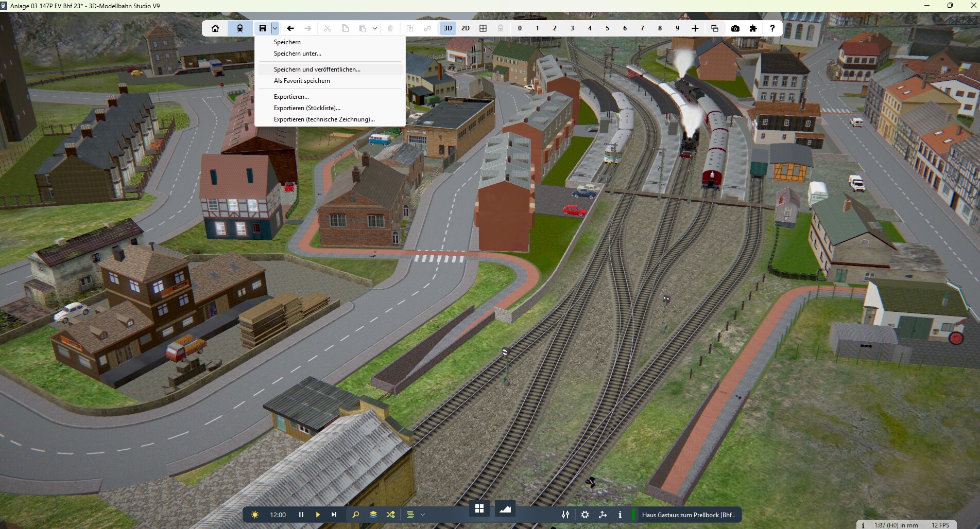Click the 12:00 time of day display
This screenshot has height=529, width=980.
pos(278,515)
